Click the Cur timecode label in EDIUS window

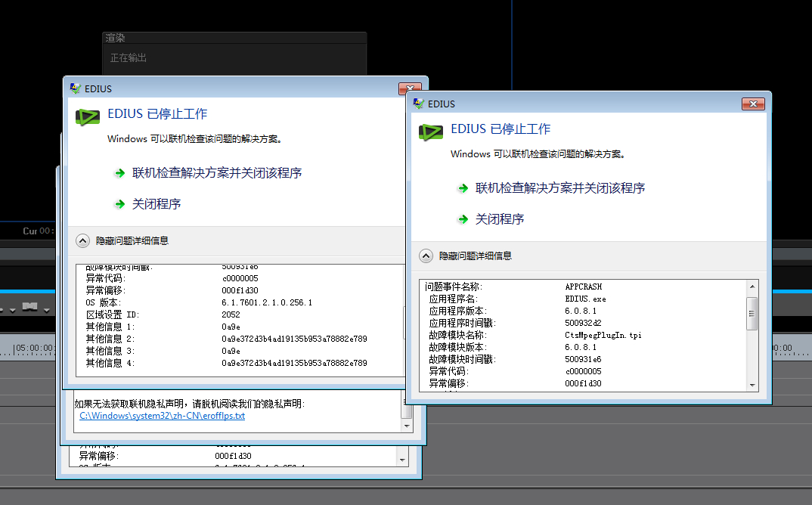click(x=29, y=231)
